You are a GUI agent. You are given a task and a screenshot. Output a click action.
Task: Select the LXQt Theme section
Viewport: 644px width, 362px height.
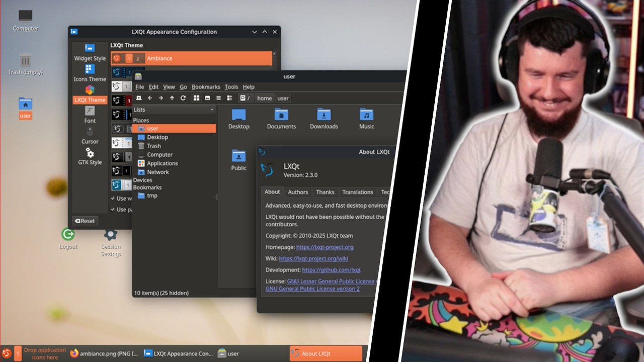90,94
